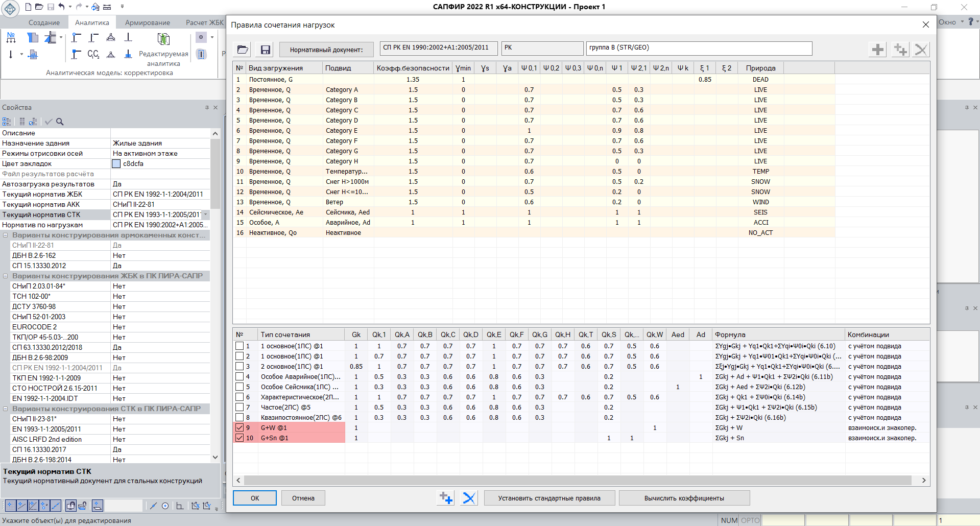Click the blue X delete combination icon
The image size is (980, 526).
click(x=469, y=498)
